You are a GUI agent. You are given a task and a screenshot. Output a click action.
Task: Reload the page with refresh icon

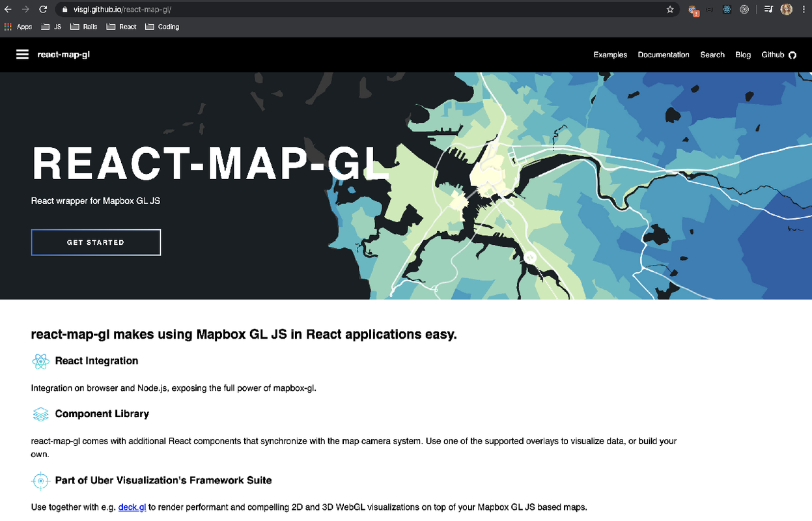pos(43,10)
